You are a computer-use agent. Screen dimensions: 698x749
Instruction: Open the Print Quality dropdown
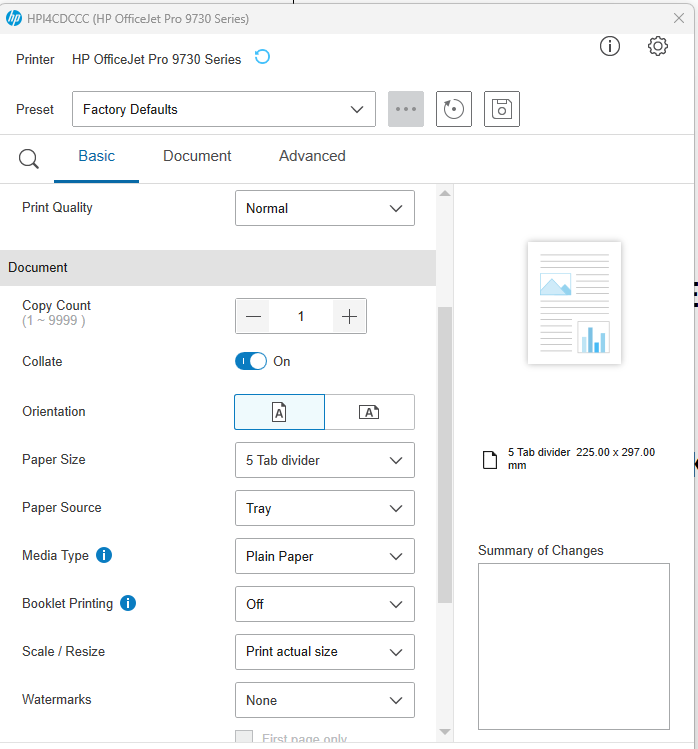(x=325, y=208)
